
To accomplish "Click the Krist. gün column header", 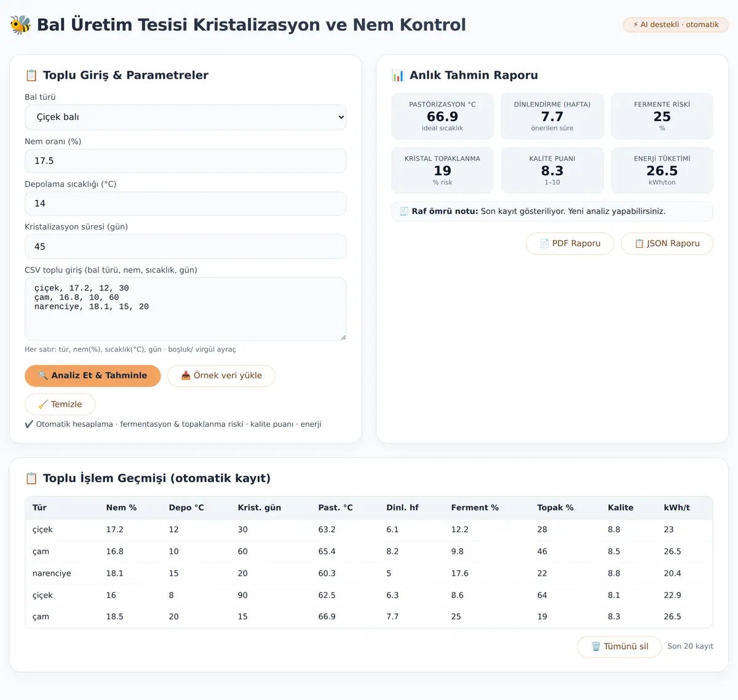I will point(260,507).
